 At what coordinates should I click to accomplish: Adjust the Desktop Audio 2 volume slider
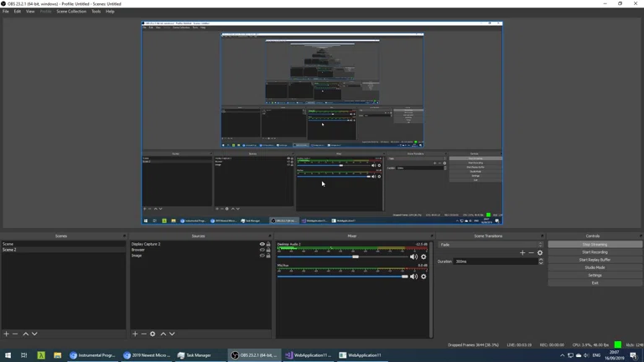(x=356, y=257)
